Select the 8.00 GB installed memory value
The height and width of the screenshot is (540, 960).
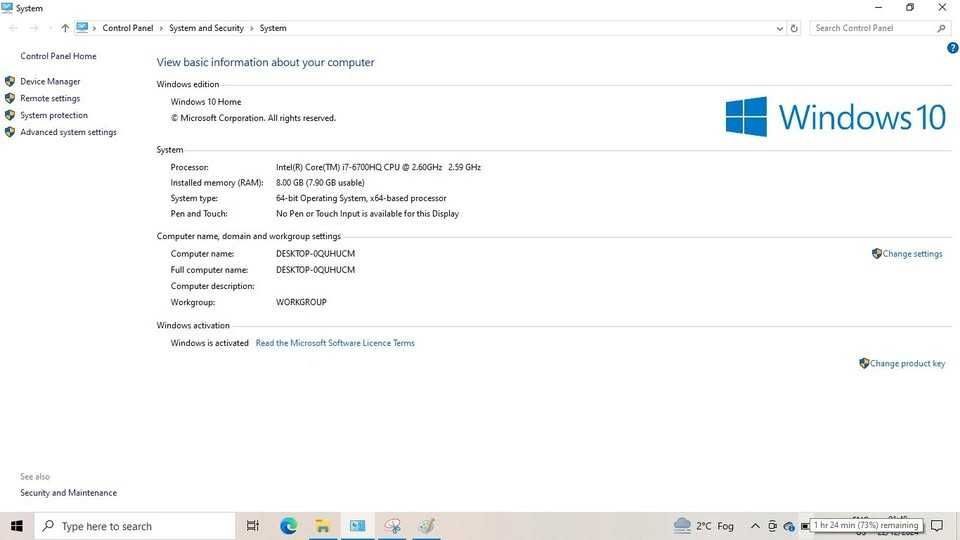(320, 182)
